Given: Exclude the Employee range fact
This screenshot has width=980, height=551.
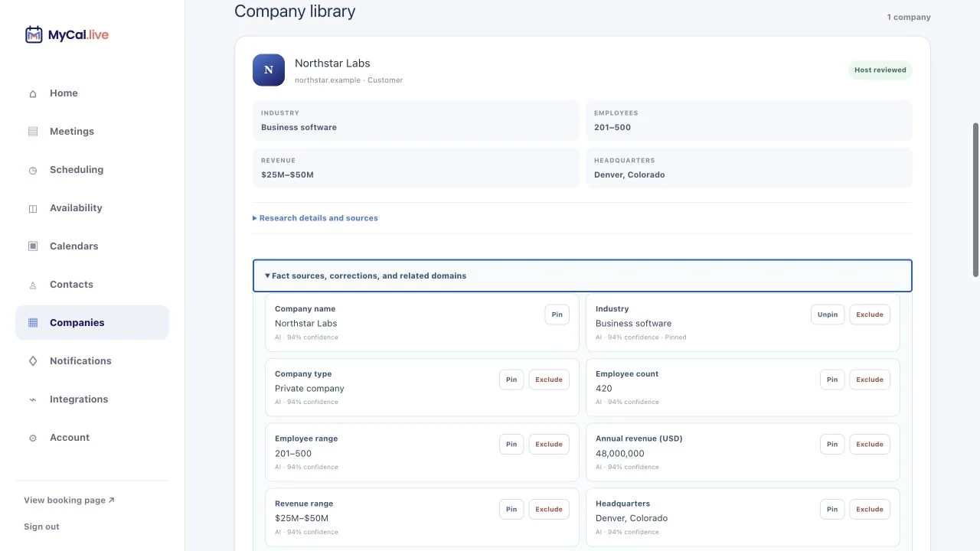Looking at the screenshot, I should pyautogui.click(x=549, y=444).
